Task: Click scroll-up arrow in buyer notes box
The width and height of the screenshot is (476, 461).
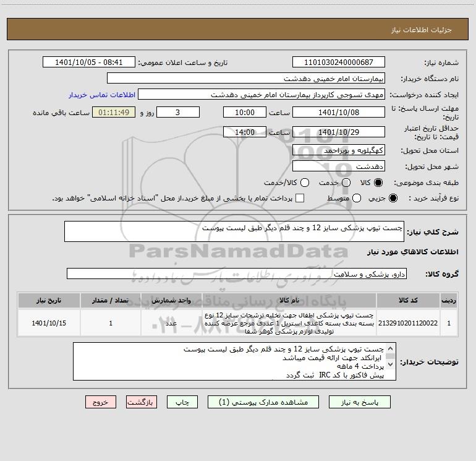Action: (x=391, y=348)
